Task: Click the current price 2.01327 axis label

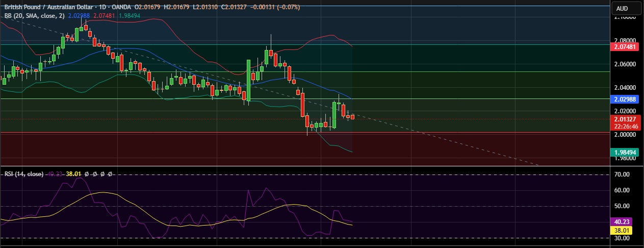Action: (x=624, y=119)
